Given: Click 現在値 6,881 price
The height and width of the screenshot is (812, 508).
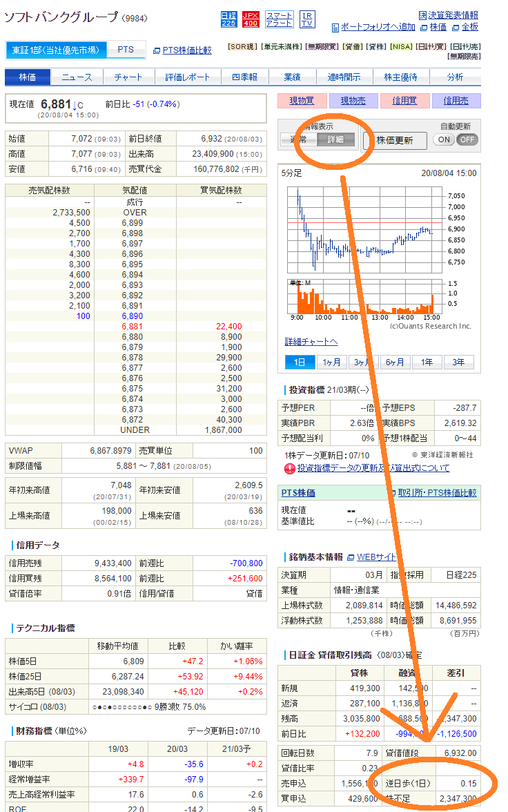Looking at the screenshot, I should click(56, 105).
